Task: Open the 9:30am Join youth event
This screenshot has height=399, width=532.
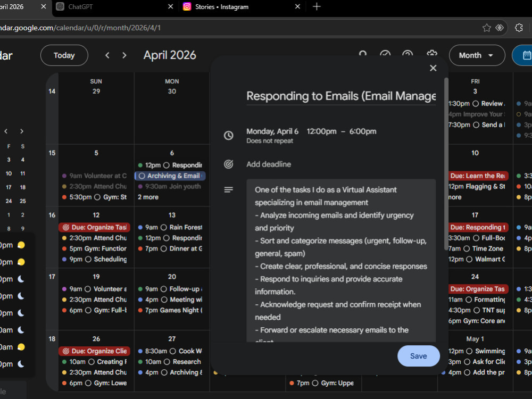Action: click(x=171, y=186)
